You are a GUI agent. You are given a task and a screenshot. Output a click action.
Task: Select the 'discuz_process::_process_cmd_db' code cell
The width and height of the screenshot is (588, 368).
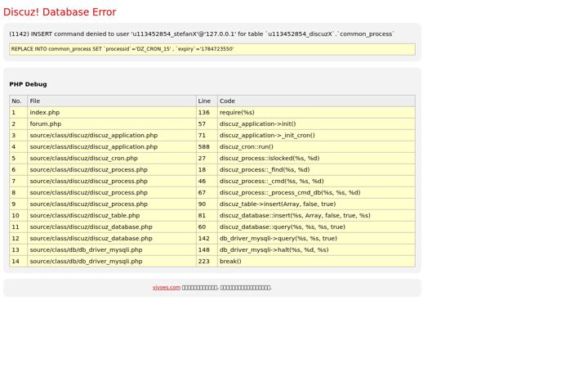click(x=316, y=193)
